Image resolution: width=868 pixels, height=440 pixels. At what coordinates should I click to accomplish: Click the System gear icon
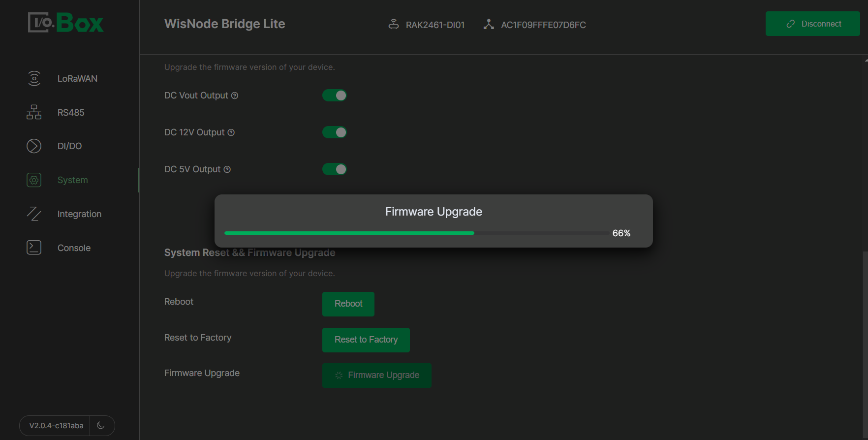[x=34, y=180]
